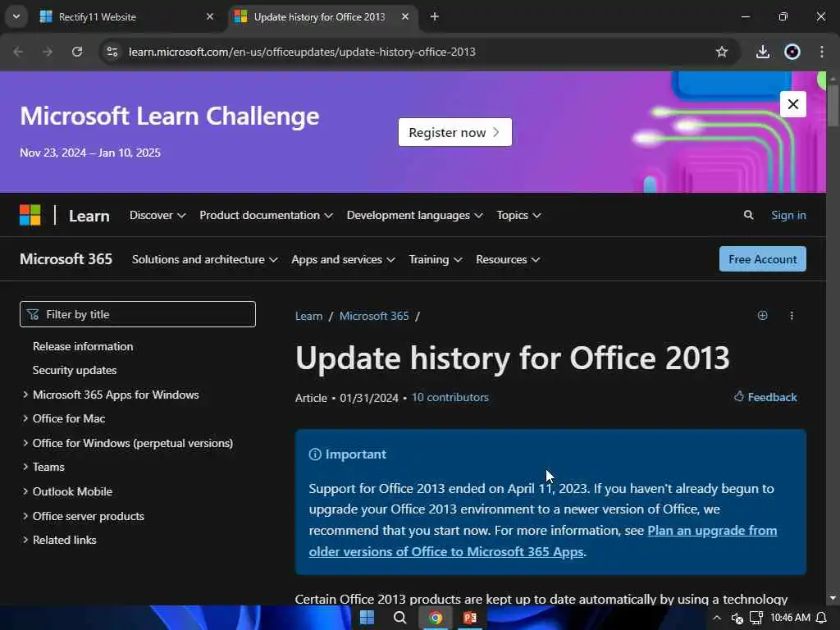Click the browser address bar URL

(302, 52)
